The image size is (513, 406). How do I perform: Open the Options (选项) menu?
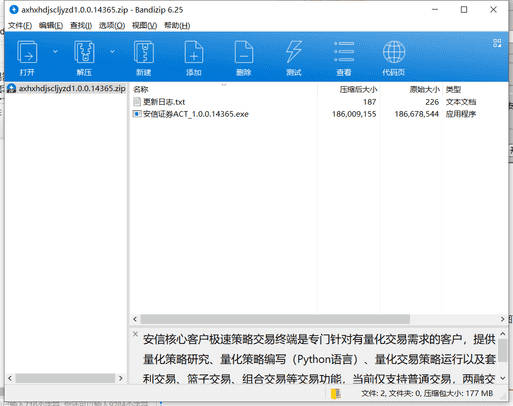112,26
